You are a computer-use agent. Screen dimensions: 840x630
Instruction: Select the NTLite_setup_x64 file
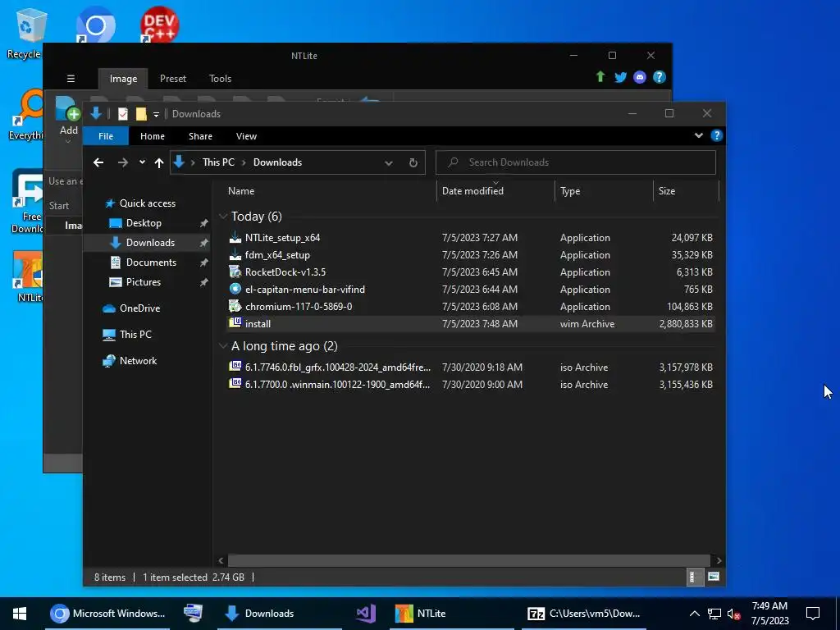click(470, 238)
